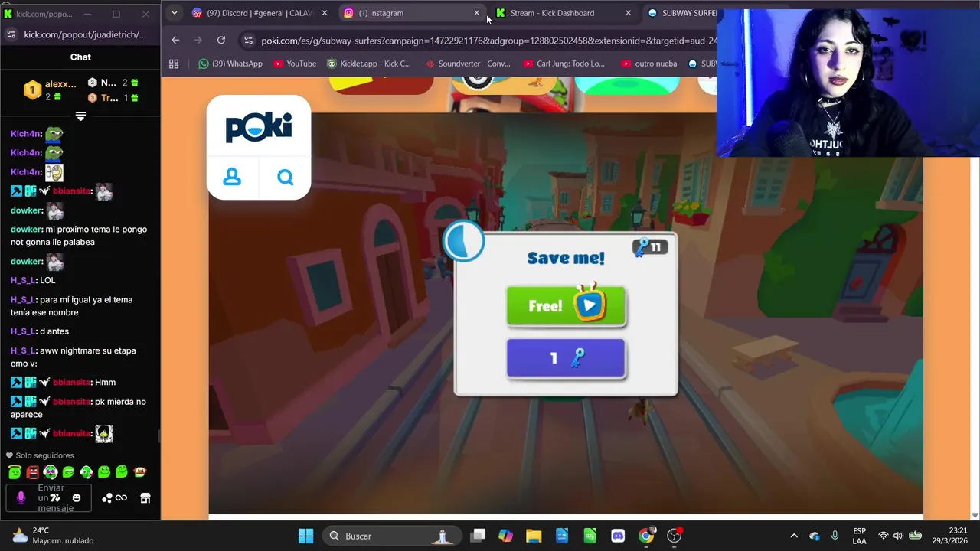Go back in the Poki browser window
Screen dimensions: 980x551
(x=175, y=40)
